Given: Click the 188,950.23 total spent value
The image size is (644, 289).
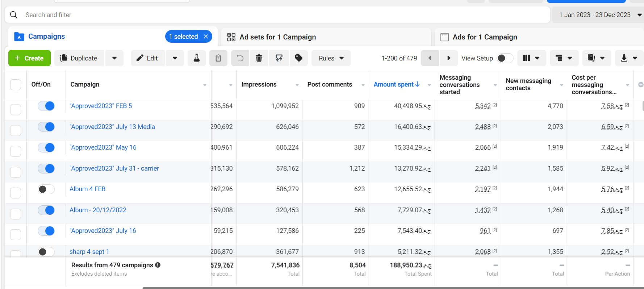Looking at the screenshot, I should [411, 265].
